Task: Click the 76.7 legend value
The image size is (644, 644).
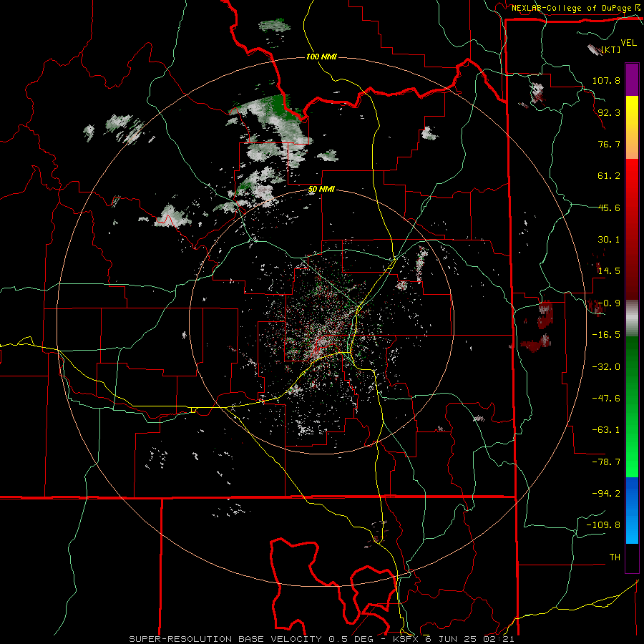Action: tap(609, 144)
